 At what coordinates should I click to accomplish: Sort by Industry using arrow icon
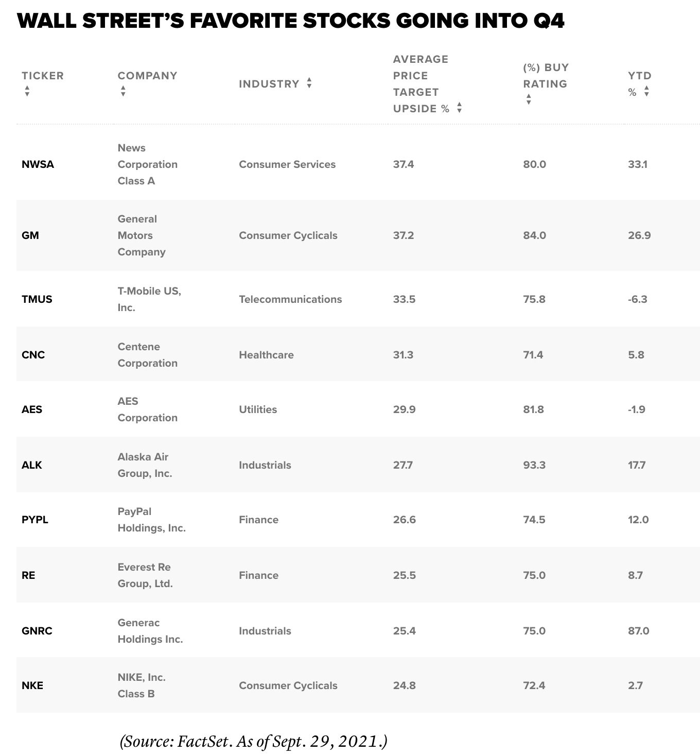point(309,83)
